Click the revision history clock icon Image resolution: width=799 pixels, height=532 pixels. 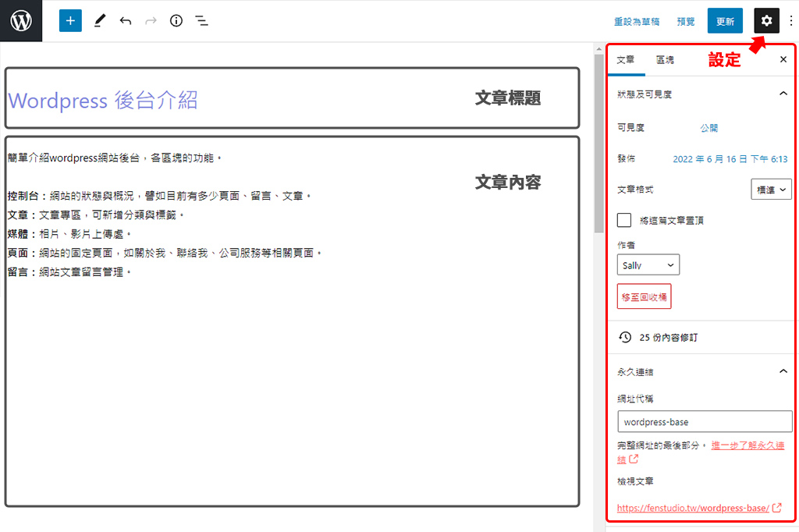click(625, 337)
